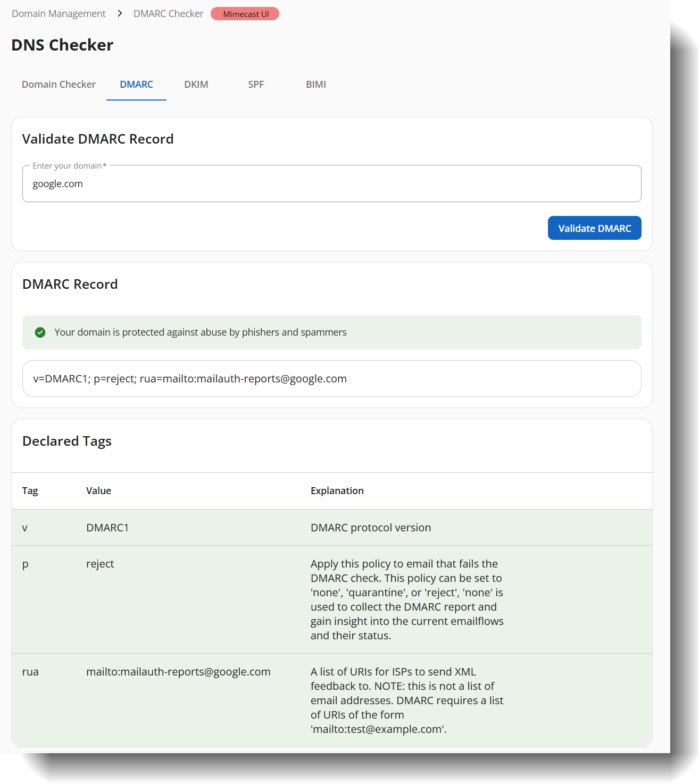699x784 pixels.
Task: Select the reject value in p row
Action: [100, 564]
